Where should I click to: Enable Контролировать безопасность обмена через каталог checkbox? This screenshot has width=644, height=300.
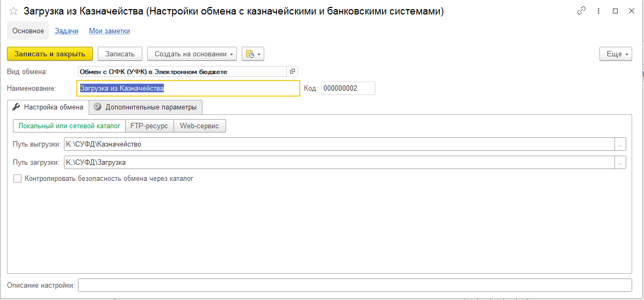click(18, 179)
